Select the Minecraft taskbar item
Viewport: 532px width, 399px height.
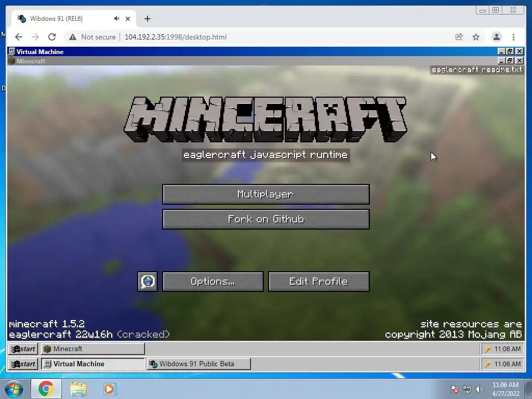point(92,349)
